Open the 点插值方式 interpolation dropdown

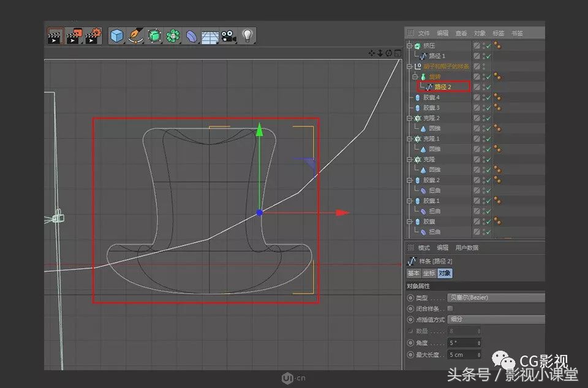coord(496,319)
